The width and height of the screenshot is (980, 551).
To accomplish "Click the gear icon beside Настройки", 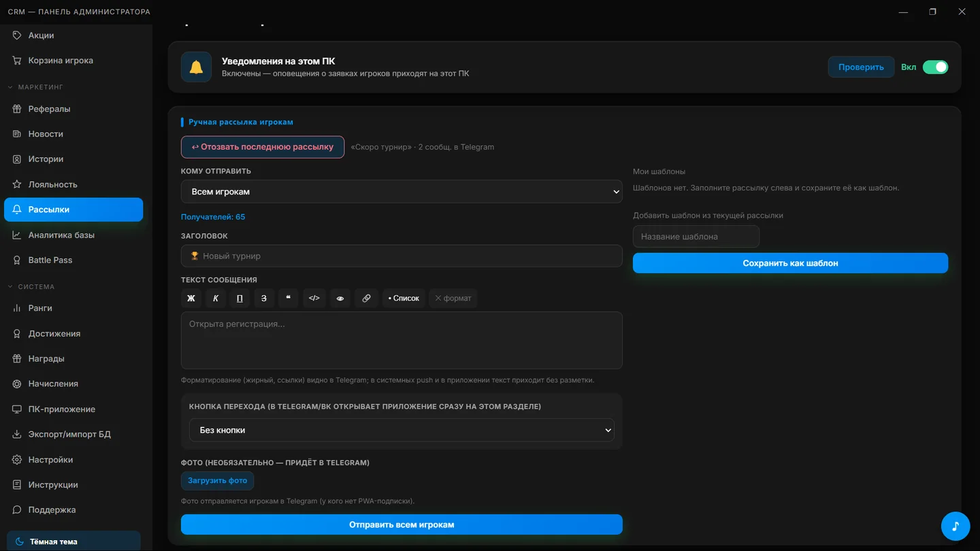I will coord(17,460).
